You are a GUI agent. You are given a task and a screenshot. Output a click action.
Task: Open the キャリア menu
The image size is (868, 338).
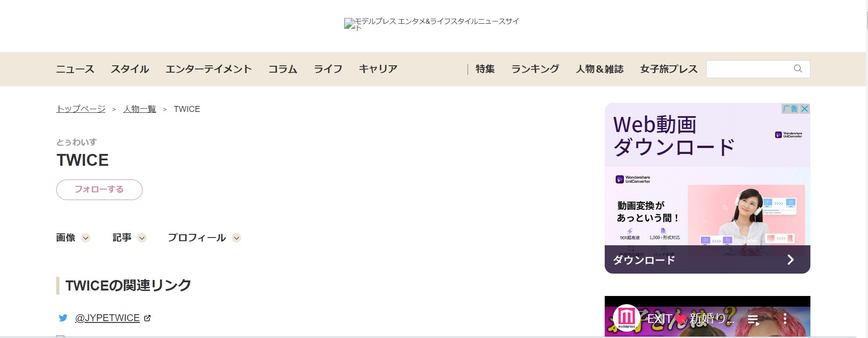pyautogui.click(x=378, y=69)
